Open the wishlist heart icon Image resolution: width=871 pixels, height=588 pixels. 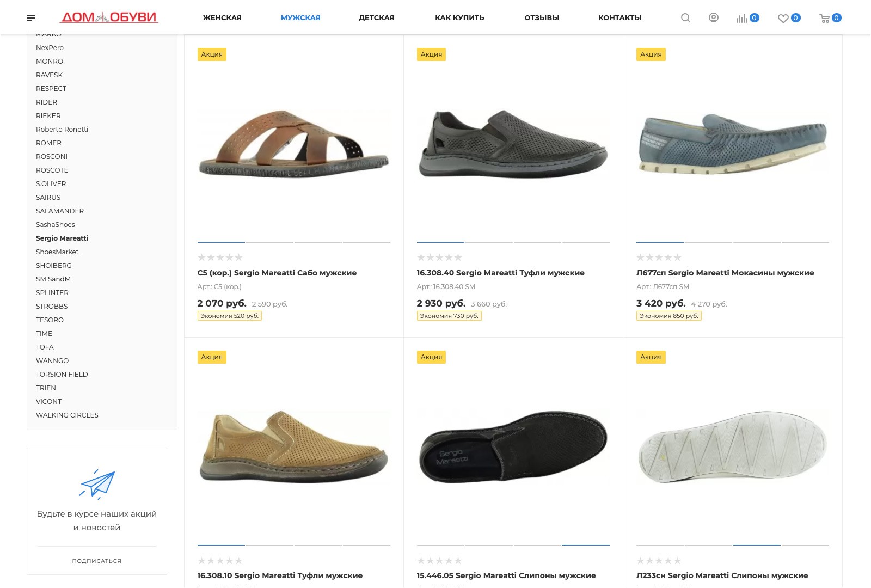coord(783,19)
